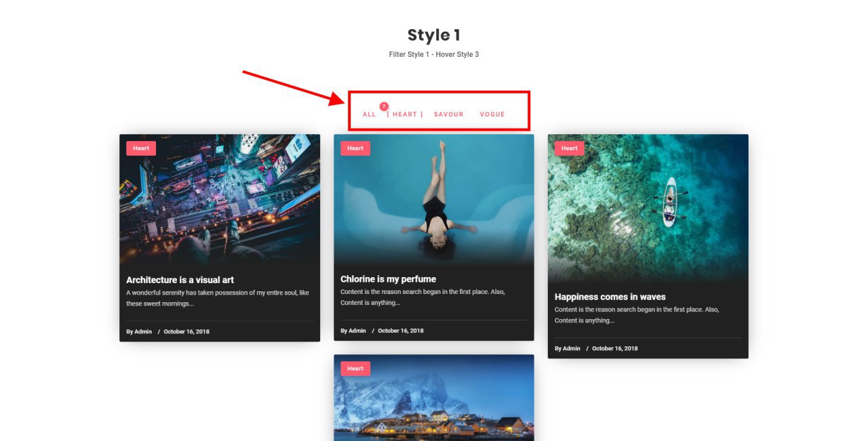Click the count badge above filters
This screenshot has width=868, height=441.
(x=384, y=106)
